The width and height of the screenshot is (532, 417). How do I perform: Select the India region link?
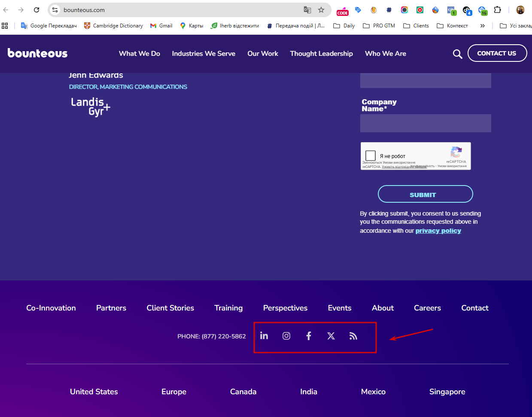[309, 392]
